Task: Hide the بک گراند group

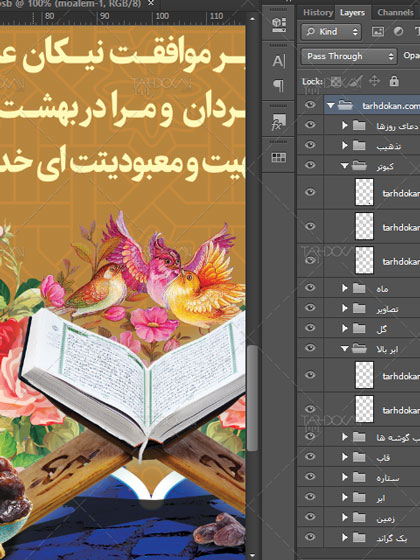Action: click(310, 536)
